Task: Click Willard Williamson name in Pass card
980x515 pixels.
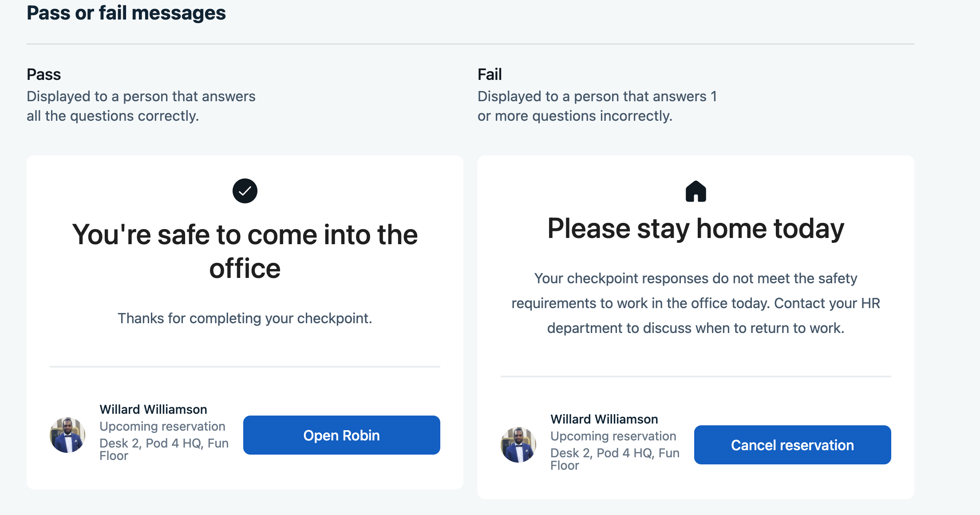Action: click(x=154, y=409)
